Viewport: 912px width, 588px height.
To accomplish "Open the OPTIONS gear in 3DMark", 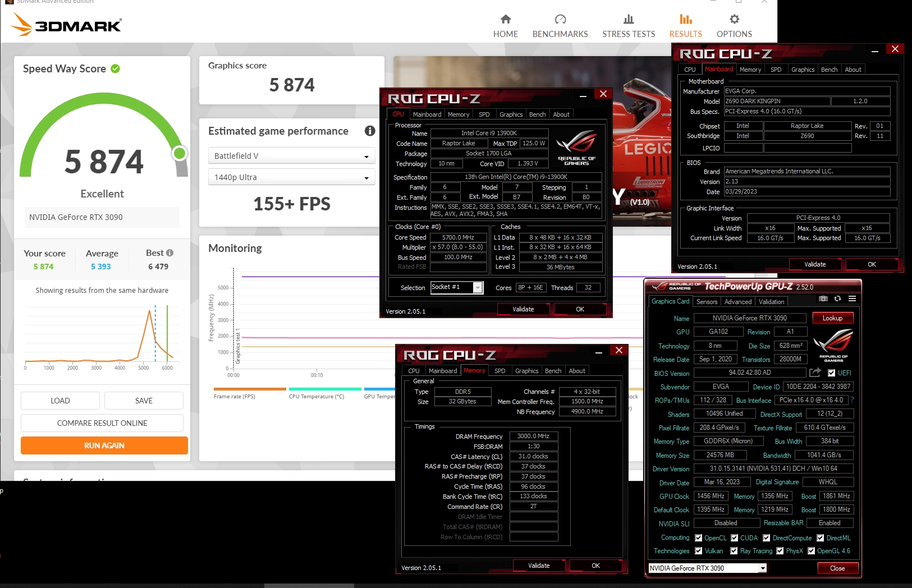I will pyautogui.click(x=734, y=26).
